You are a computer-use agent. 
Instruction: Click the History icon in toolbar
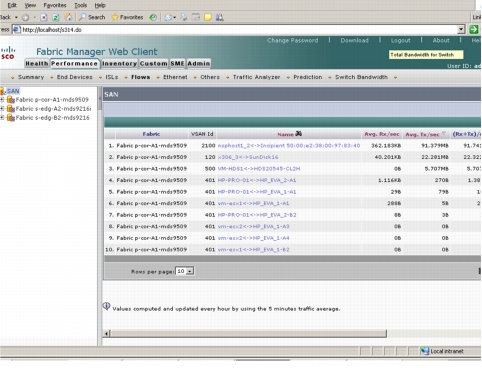[x=153, y=17]
